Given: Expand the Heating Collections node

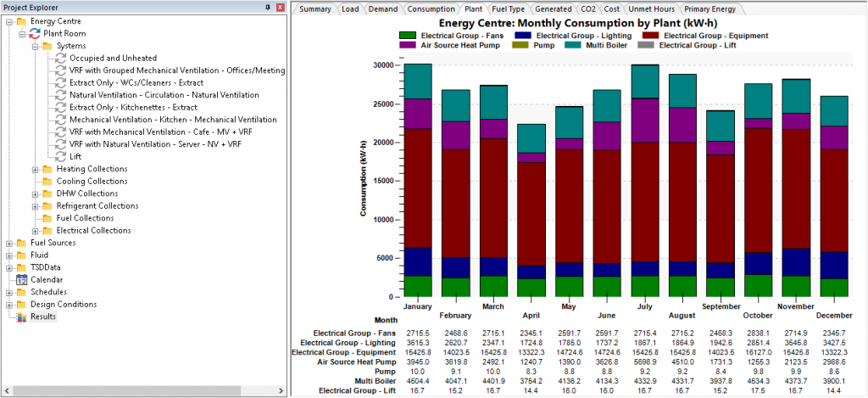Looking at the screenshot, I should point(35,169).
